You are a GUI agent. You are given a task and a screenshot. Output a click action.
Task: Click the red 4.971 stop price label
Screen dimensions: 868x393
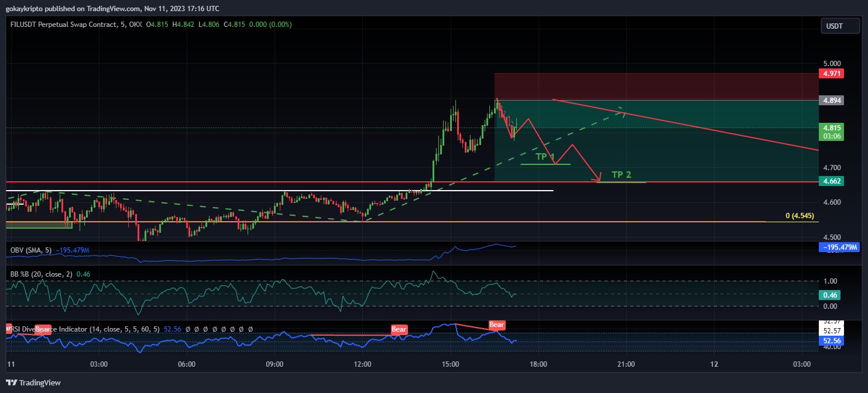[x=832, y=74]
